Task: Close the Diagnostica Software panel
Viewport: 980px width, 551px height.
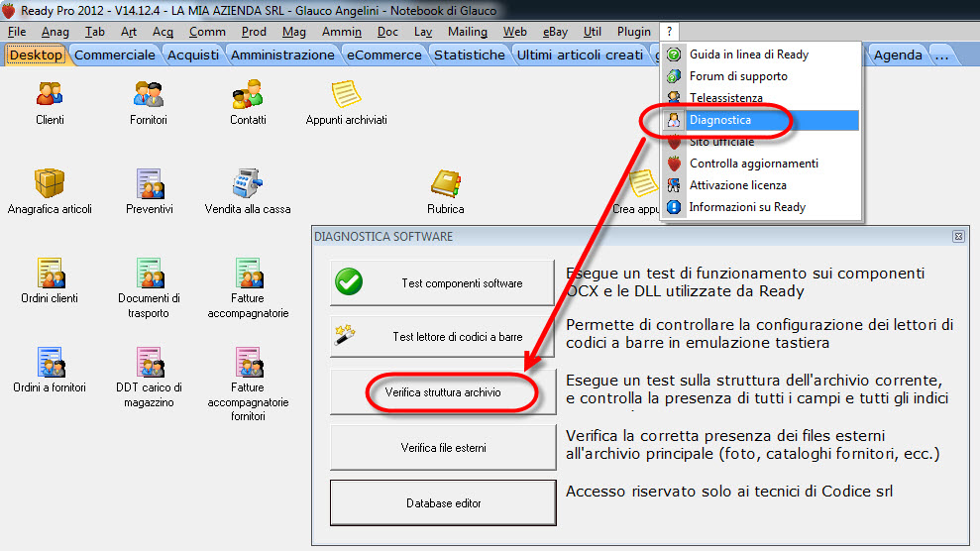Action: 958,236
